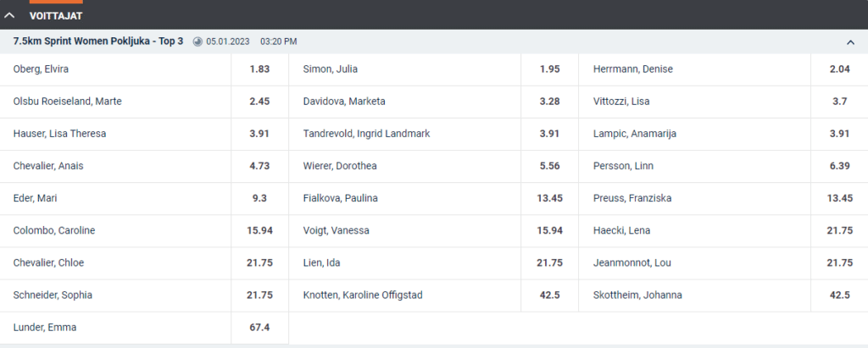Choose odds 13.45 for Preuss, Franziska
Viewport: 868px width, 348px height.
click(840, 198)
